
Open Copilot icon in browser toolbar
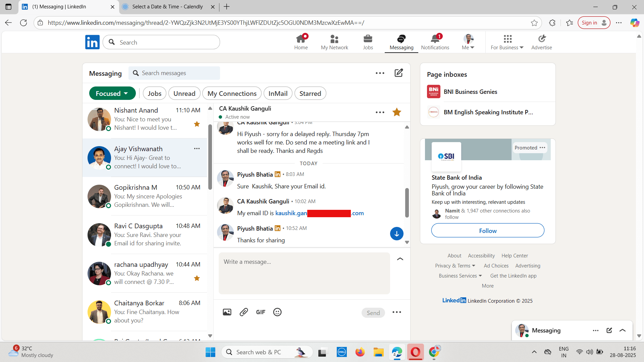click(635, 23)
